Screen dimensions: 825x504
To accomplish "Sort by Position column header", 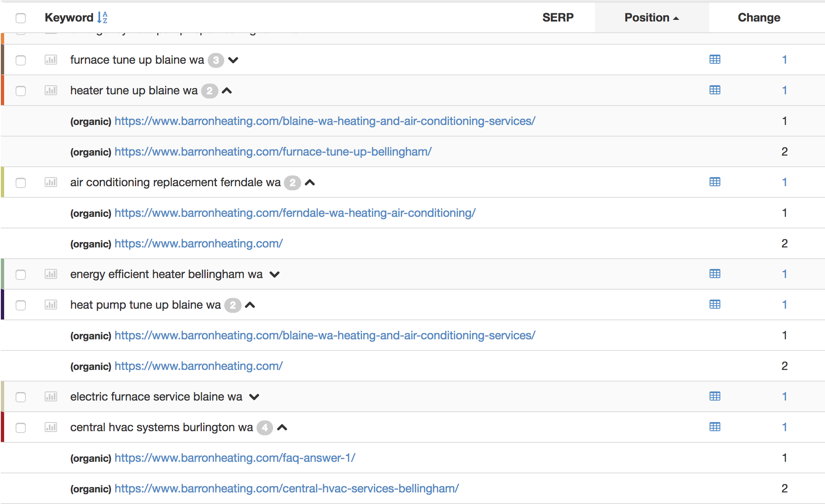I will pyautogui.click(x=651, y=17).
